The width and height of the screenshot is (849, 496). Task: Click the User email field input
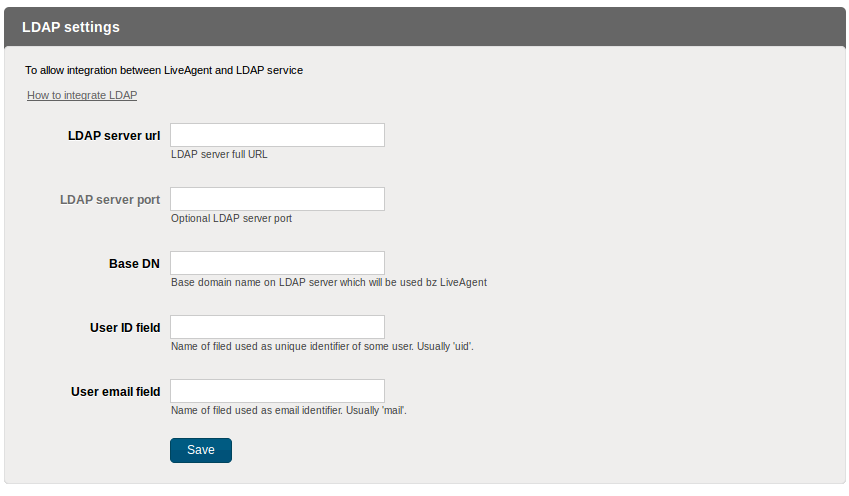277,391
